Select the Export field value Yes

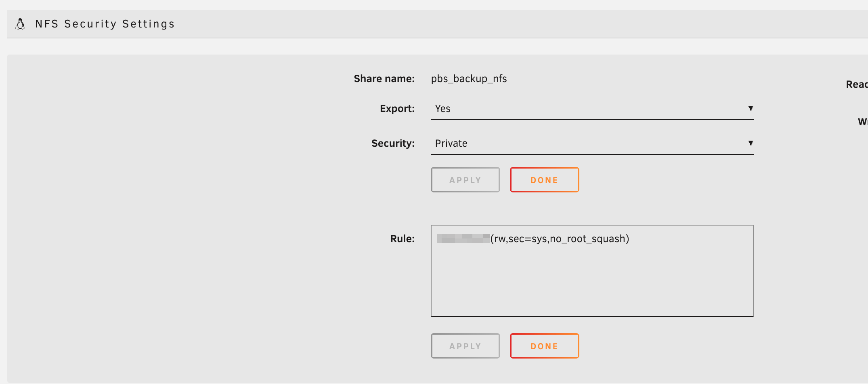click(x=442, y=108)
